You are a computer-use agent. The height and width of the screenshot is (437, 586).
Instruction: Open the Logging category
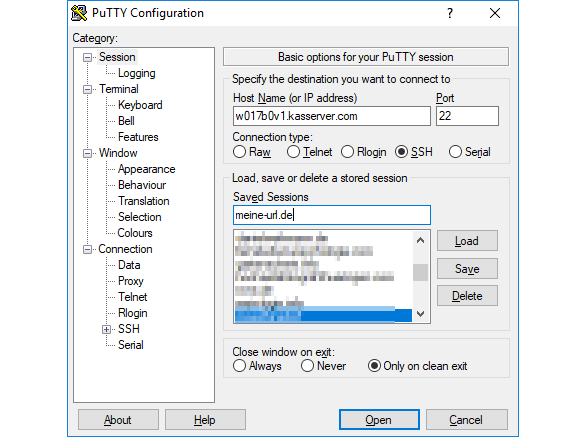click(x=136, y=73)
